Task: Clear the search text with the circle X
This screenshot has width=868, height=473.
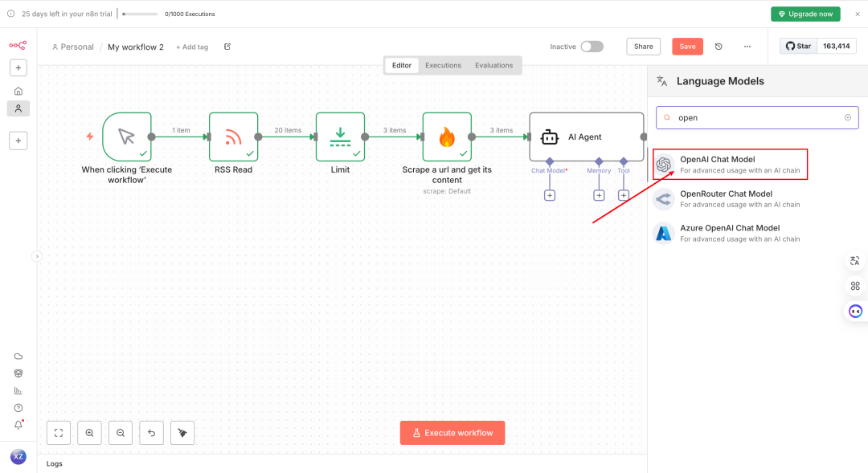Action: tap(848, 117)
